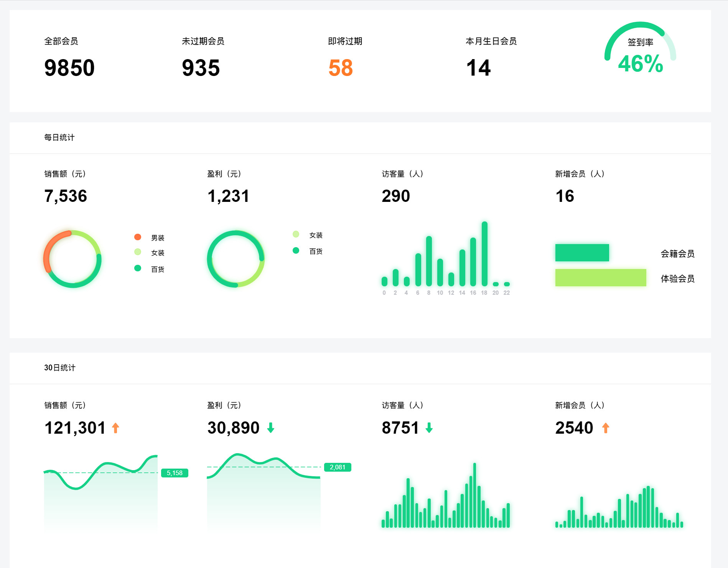
Task: Click the 30-day sales value 121,301
Action: point(75,428)
